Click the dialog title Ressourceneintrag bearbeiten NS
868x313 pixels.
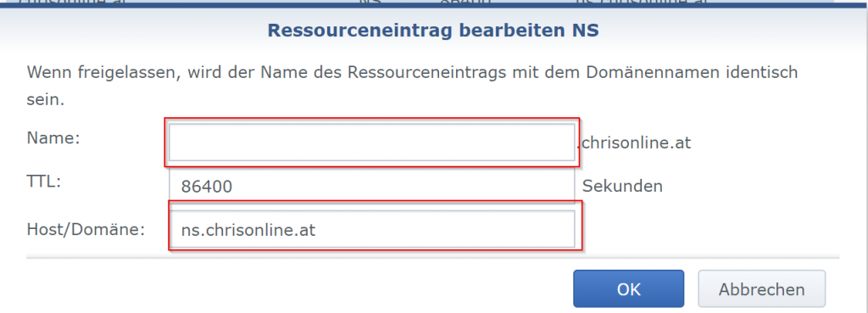[433, 30]
